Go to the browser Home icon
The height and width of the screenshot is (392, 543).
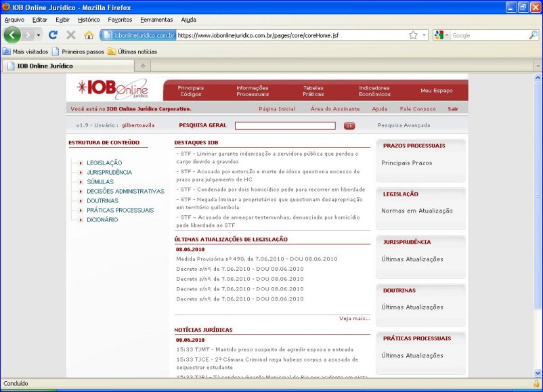(x=89, y=35)
